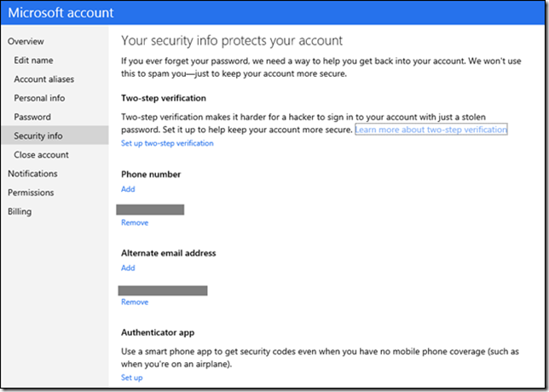
Task: Select Security info in sidebar
Action: coord(38,135)
